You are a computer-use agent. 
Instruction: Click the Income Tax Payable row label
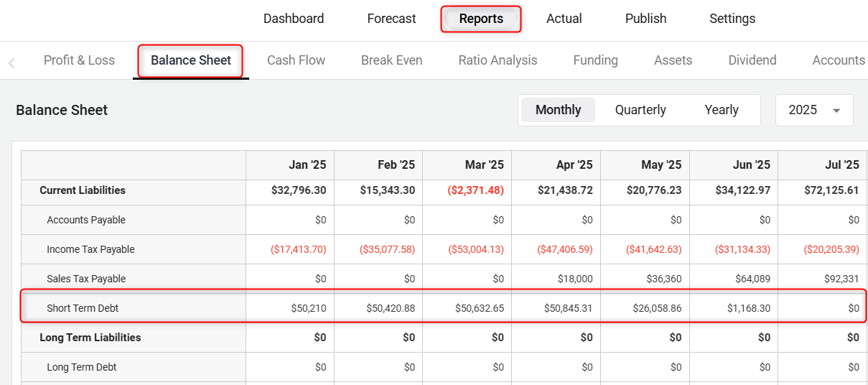(x=90, y=249)
